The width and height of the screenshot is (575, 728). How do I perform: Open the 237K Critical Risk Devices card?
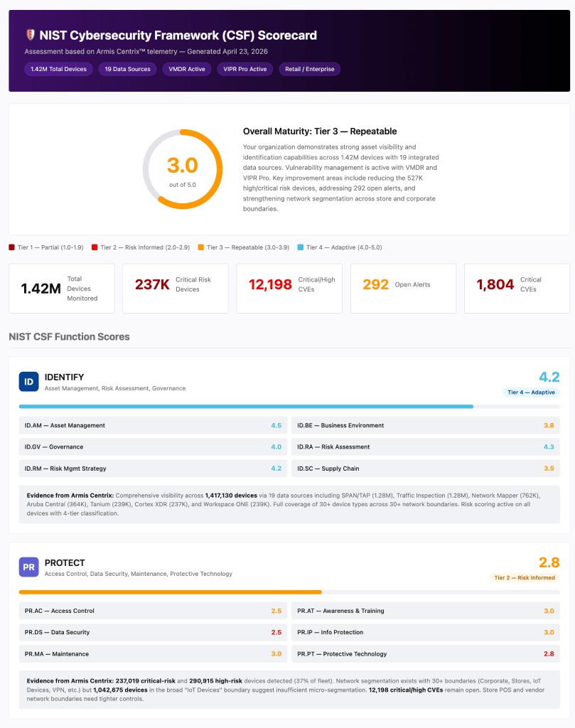176,289
